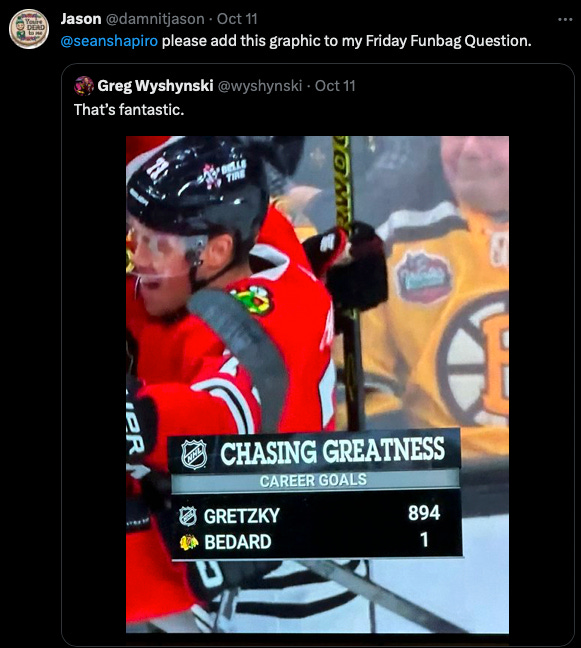Open the @seanshapiro mention link
Screen dimensions: 581x648
109,41
